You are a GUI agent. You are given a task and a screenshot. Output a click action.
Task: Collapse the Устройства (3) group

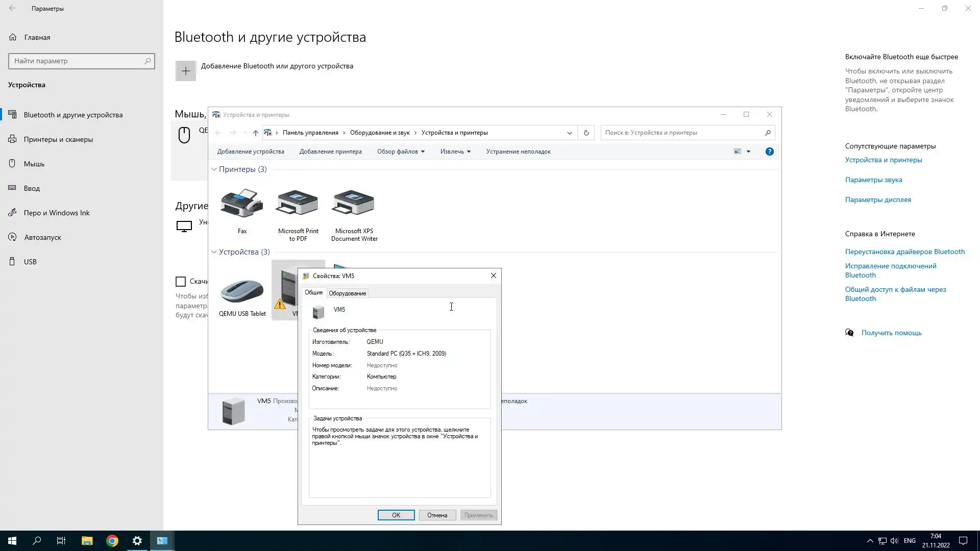pos(214,252)
